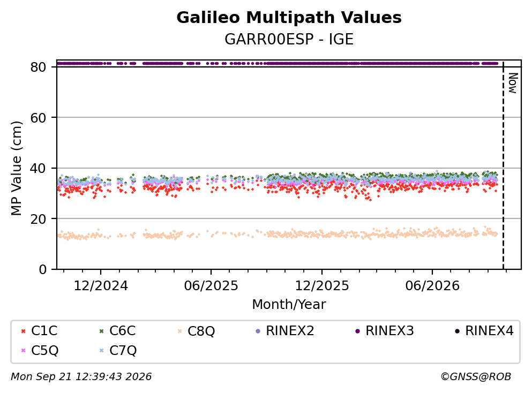Click the ©GNSS@ROB copyright text
532x393 pixels.
(x=476, y=377)
